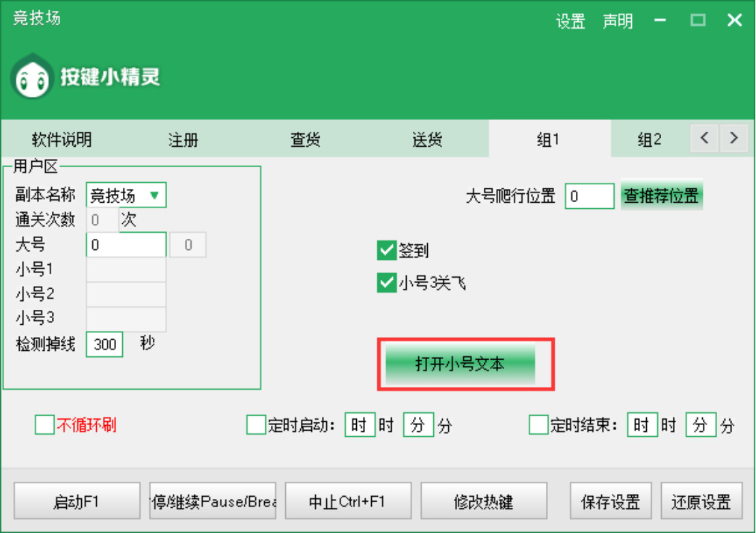This screenshot has height=533, width=756.
Task: Click the 声明 link in title bar
Action: [x=617, y=21]
